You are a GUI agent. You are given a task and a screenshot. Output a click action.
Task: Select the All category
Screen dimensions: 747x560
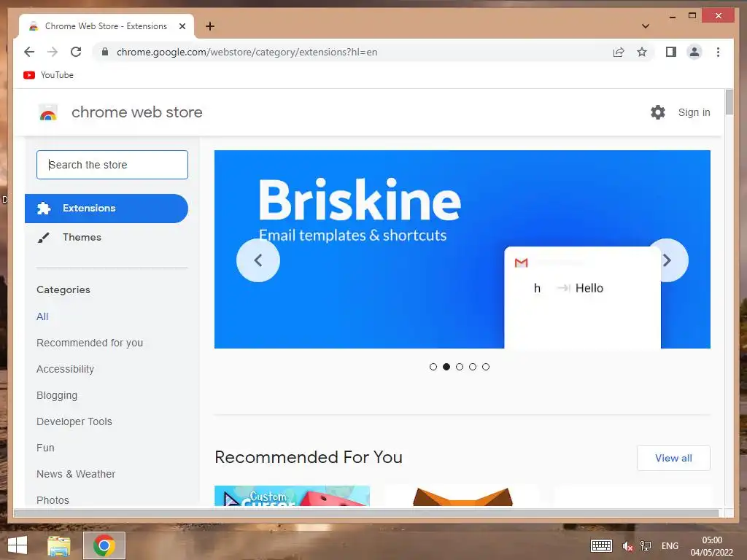tap(42, 316)
